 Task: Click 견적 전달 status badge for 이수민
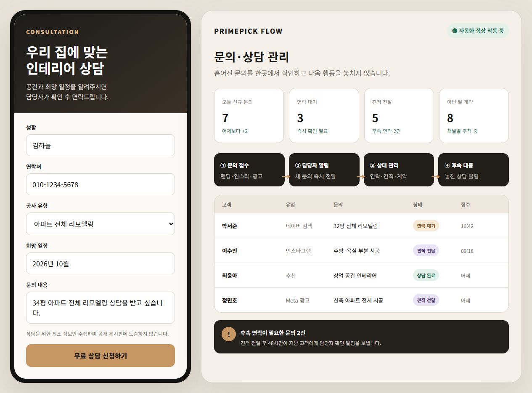[426, 251]
